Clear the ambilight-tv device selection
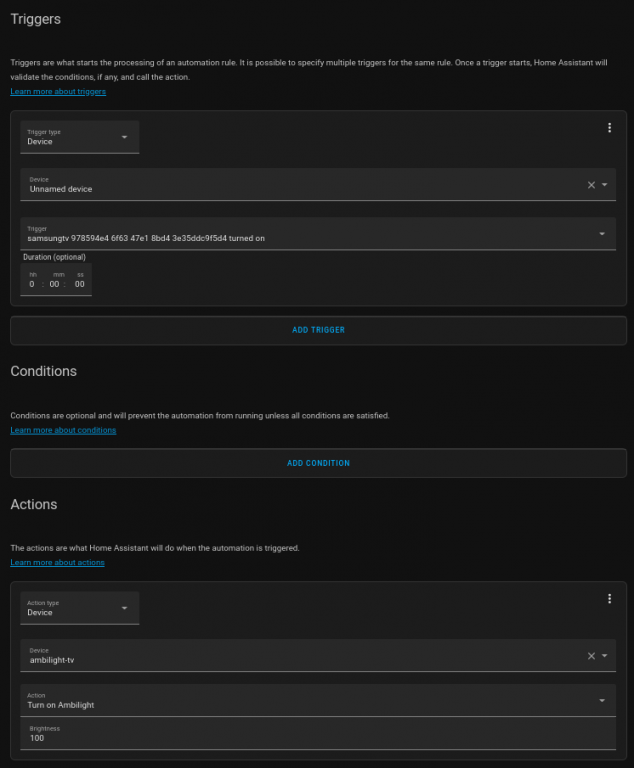634x768 pixels. (x=591, y=656)
